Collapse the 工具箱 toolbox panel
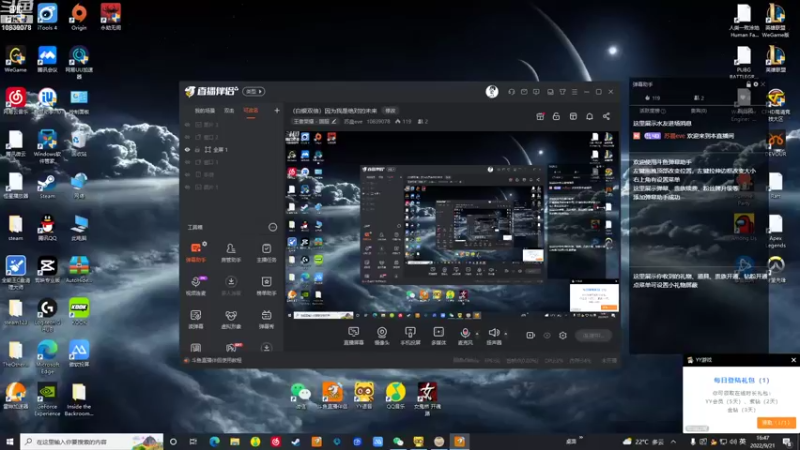The image size is (800, 450). tap(273, 227)
